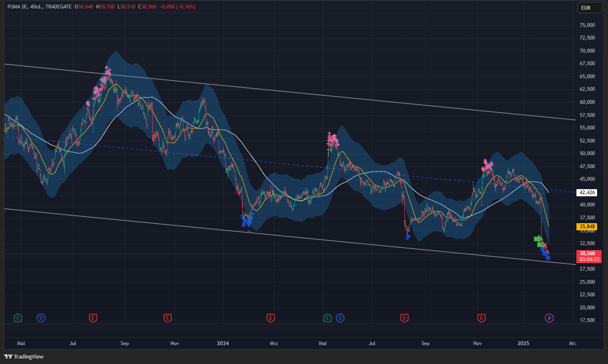Click the 52,500 price axis label

tap(587, 140)
